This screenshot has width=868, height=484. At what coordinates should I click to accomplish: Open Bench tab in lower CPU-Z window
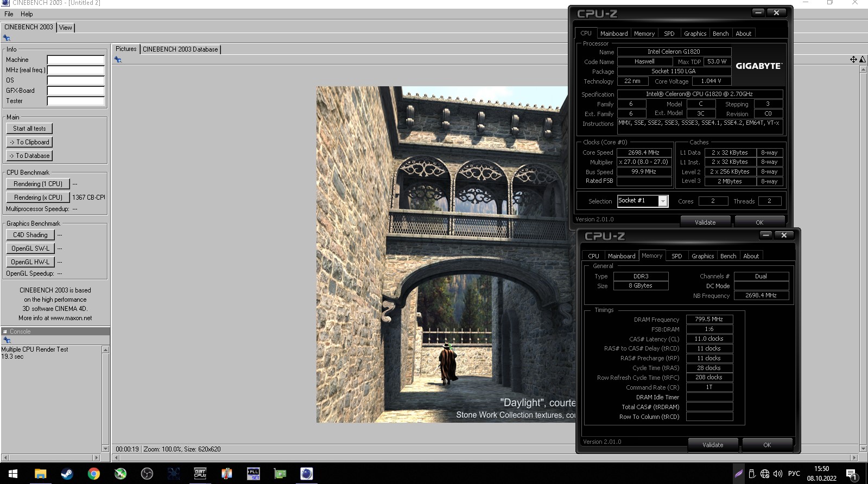pyautogui.click(x=728, y=256)
